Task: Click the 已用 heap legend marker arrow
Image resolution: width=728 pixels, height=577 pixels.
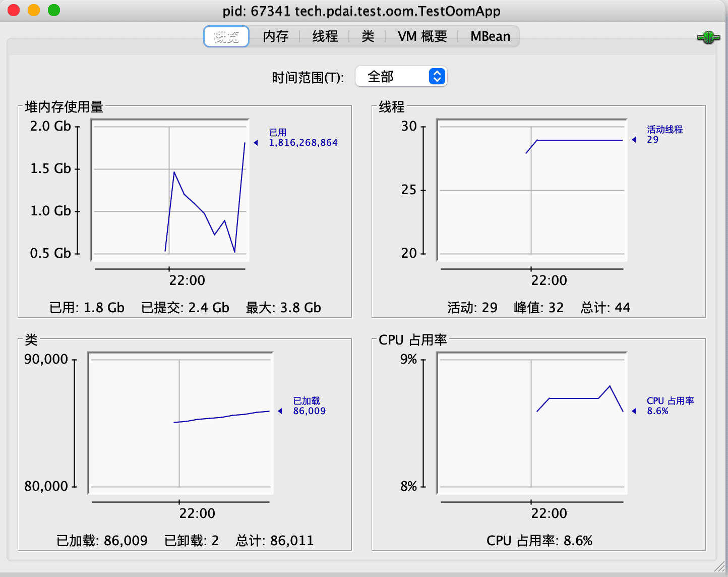Action: click(x=256, y=143)
